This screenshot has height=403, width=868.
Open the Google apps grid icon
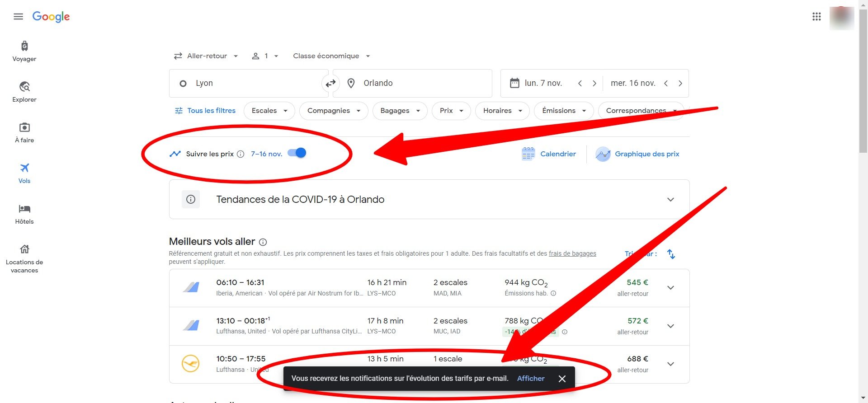816,17
